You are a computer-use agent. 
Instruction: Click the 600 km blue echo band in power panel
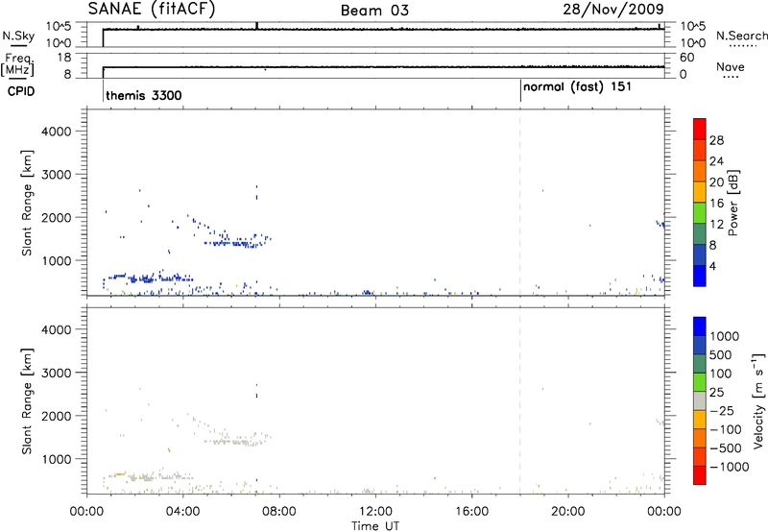pyautogui.click(x=152, y=278)
